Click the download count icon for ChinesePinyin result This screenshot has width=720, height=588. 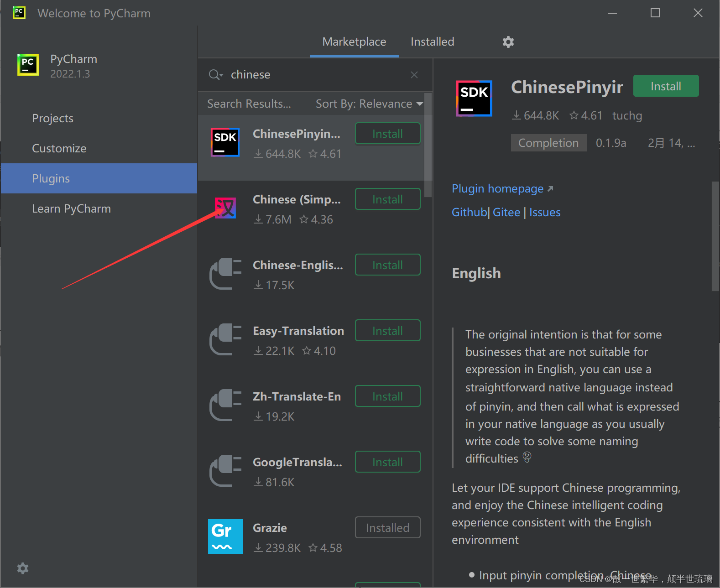pyautogui.click(x=258, y=154)
